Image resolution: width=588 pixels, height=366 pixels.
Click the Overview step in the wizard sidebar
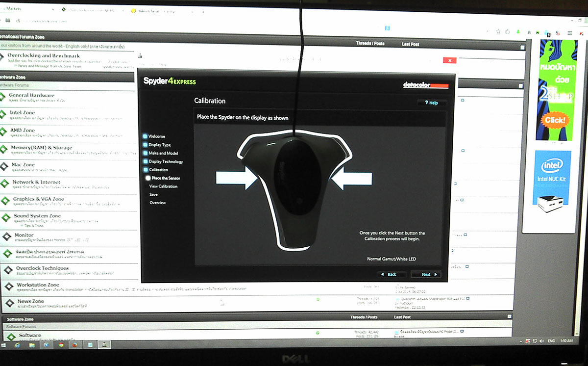point(158,203)
